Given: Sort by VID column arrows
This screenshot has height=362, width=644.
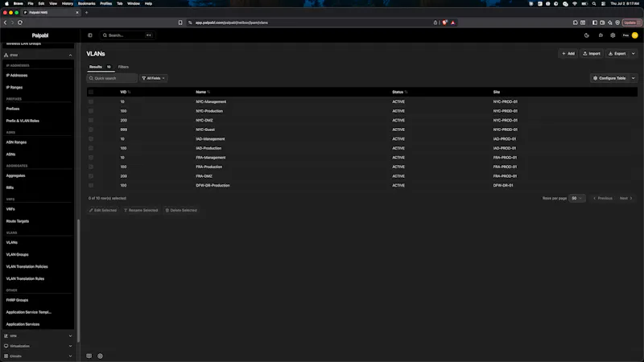Looking at the screenshot, I should 129,92.
